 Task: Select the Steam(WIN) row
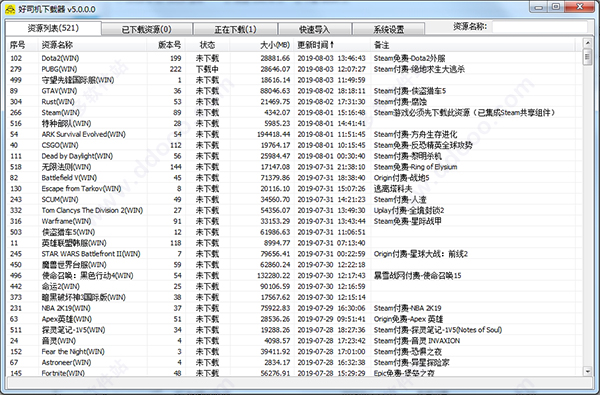295,113
